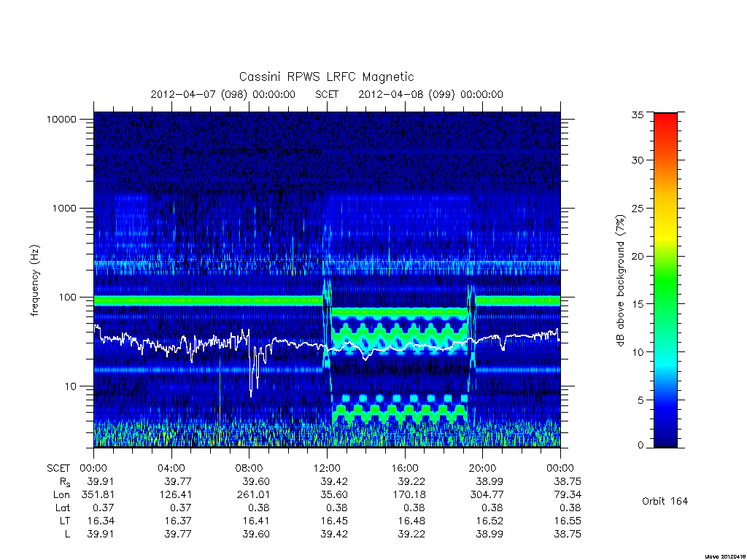Click the Lon value '35.60'
The width and height of the screenshot is (747, 560).
click(334, 495)
